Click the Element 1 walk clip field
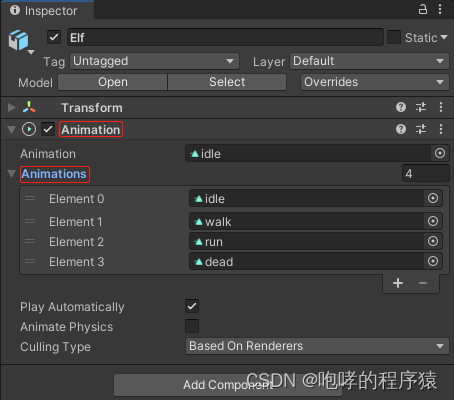Image resolution: width=454 pixels, height=400 pixels. [307, 221]
